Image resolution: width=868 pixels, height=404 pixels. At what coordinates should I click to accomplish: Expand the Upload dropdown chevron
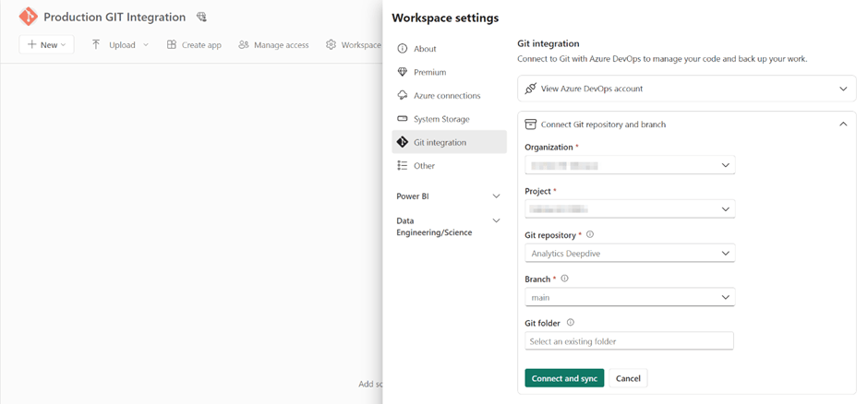[x=146, y=45]
